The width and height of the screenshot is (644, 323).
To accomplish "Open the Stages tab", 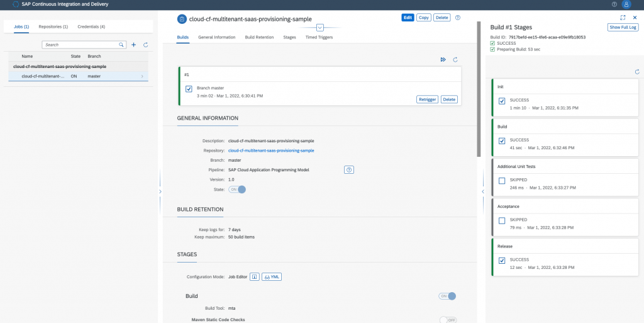I will (x=289, y=37).
